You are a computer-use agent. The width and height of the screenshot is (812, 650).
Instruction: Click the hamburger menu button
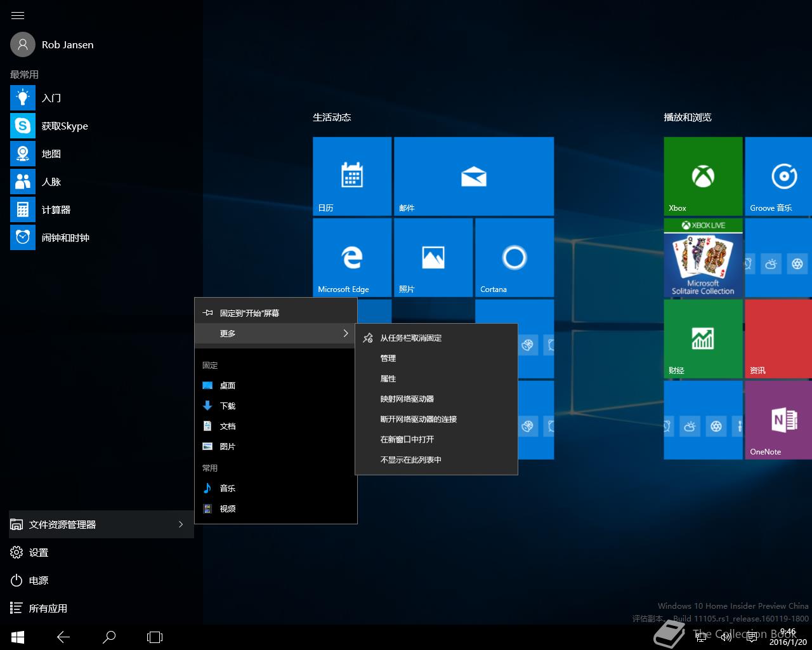point(18,15)
